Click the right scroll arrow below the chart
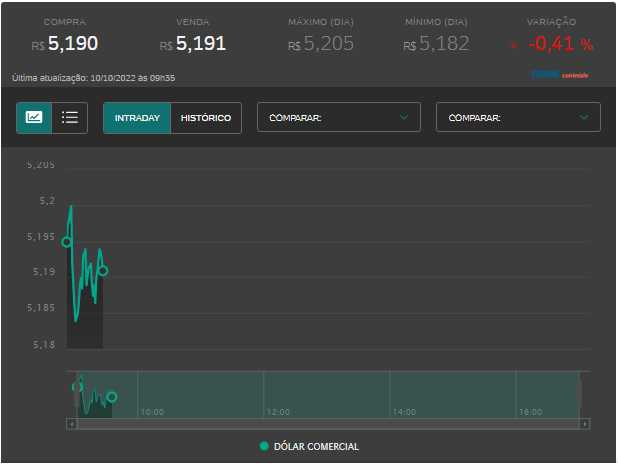Viewport: 618px width, 464px height. click(x=584, y=424)
